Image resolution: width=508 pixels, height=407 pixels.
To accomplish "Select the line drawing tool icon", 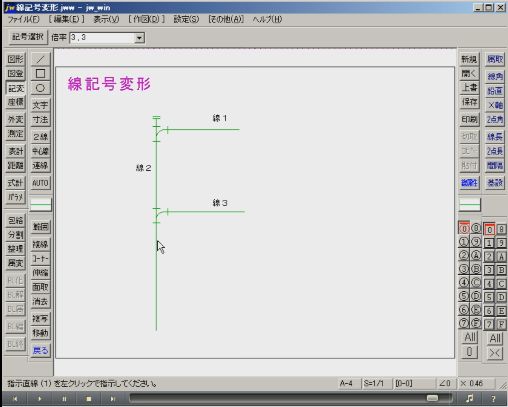I will pyautogui.click(x=40, y=59).
